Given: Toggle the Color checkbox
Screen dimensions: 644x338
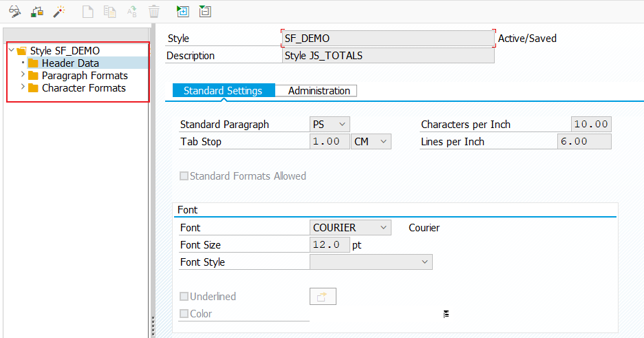Looking at the screenshot, I should (x=184, y=314).
